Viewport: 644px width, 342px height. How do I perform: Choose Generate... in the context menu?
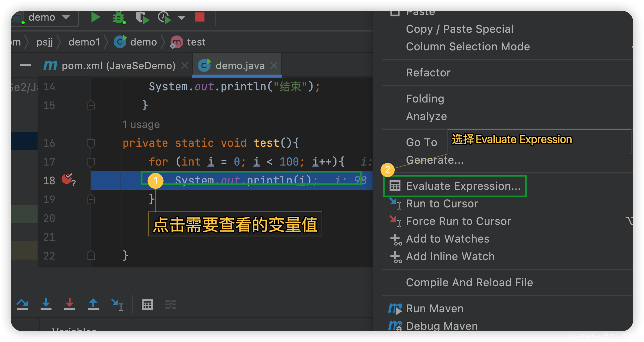[435, 160]
